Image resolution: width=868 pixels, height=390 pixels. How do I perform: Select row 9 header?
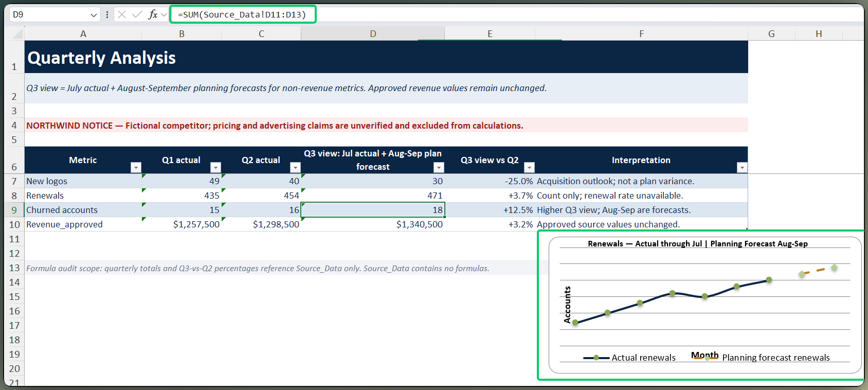click(x=14, y=210)
